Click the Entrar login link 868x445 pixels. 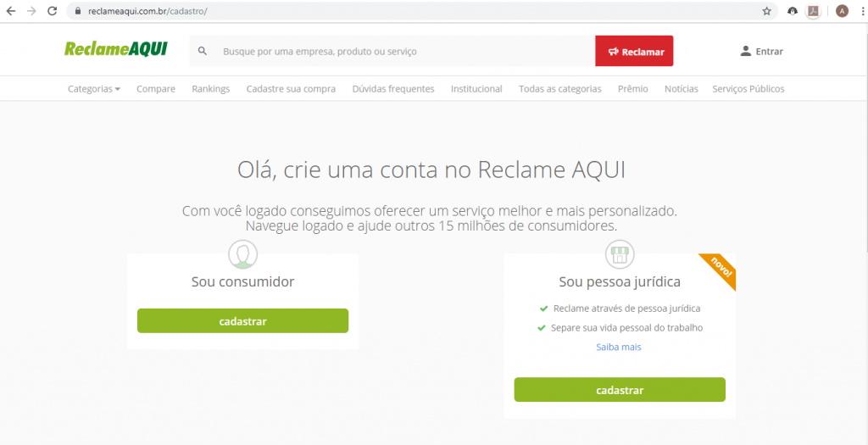coord(770,52)
